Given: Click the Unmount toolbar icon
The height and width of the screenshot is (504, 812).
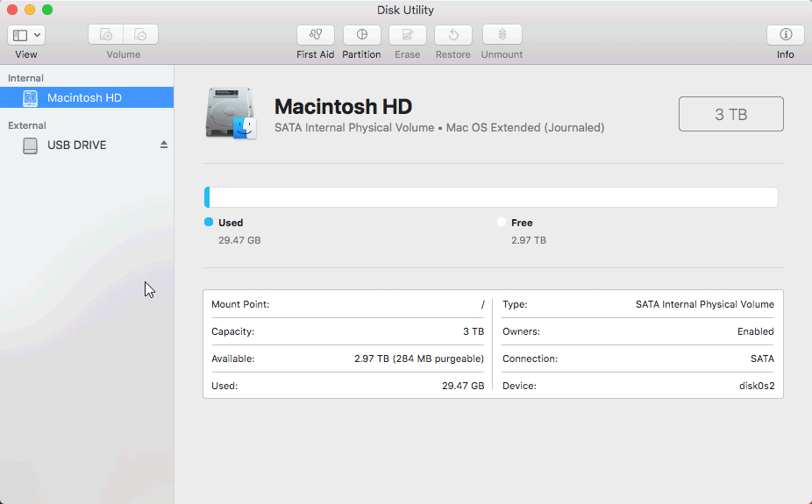Looking at the screenshot, I should click(x=502, y=35).
